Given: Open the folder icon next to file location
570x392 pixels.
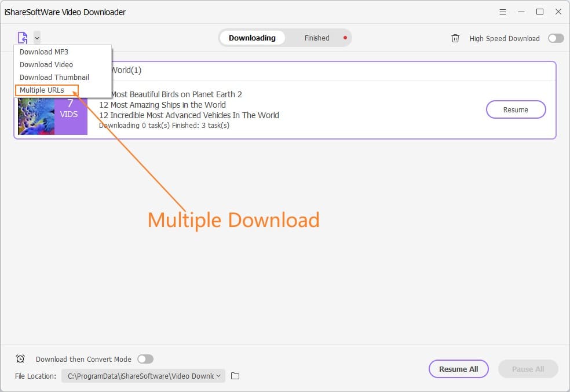Looking at the screenshot, I should click(x=235, y=376).
